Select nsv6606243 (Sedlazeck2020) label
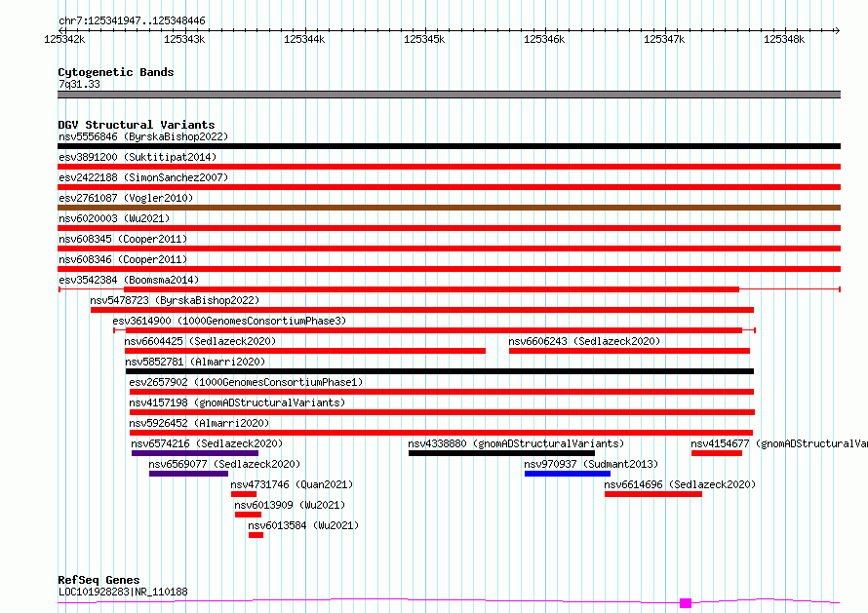Screen dimensions: 868x613 tap(584, 341)
